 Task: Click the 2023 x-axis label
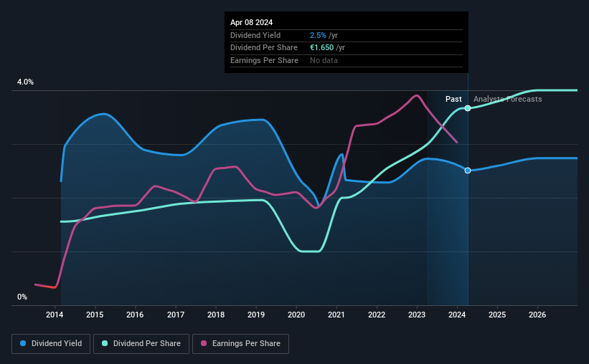pos(417,315)
